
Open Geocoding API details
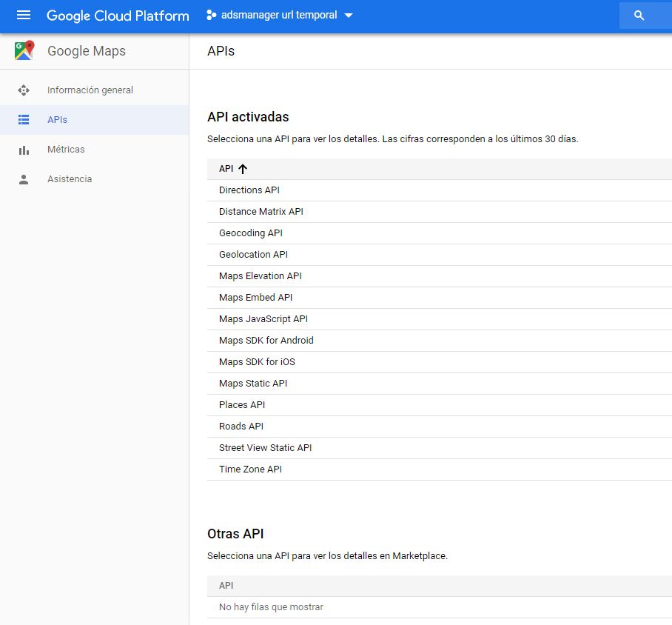[x=251, y=233]
